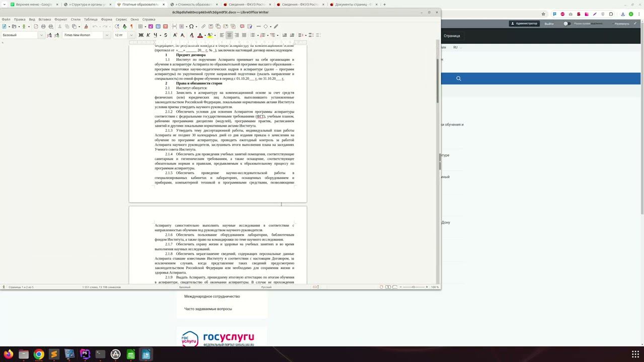This screenshot has width=644, height=362.
Task: Click the Special Character omega icon
Action: (x=191, y=26)
